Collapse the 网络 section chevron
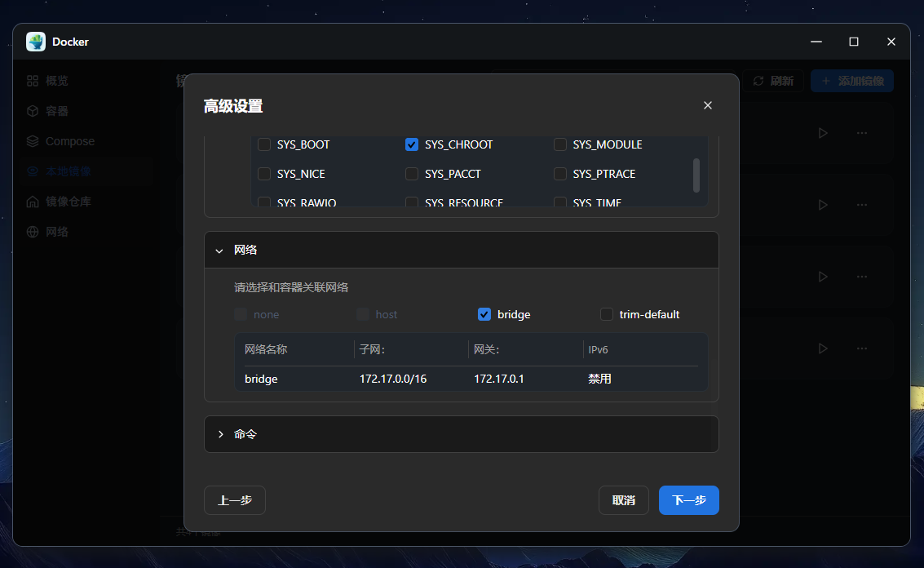Image resolution: width=924 pixels, height=568 pixels. point(219,251)
